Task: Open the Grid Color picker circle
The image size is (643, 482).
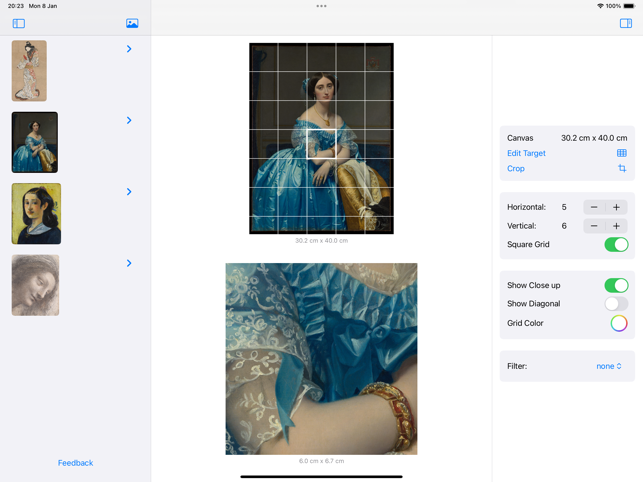Action: pos(619,323)
